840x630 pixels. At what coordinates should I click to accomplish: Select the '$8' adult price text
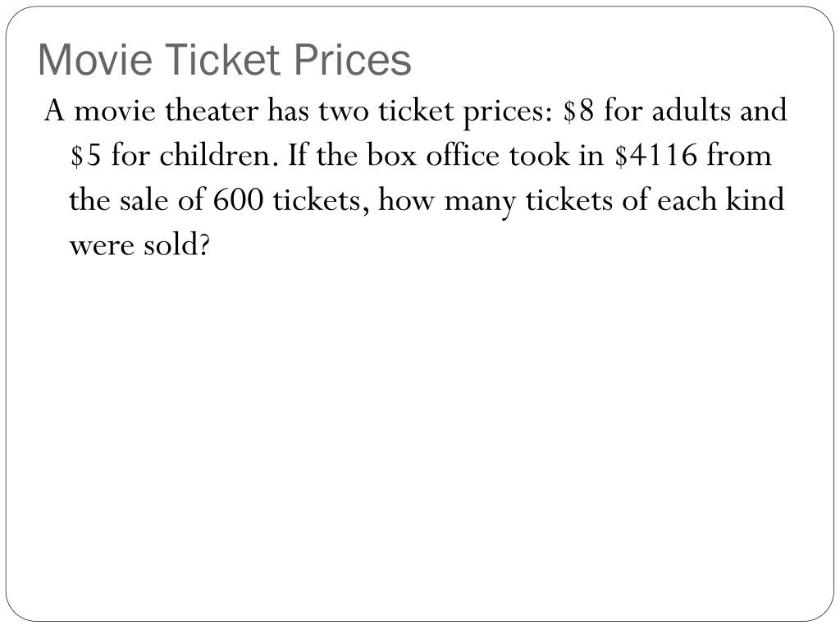578,111
